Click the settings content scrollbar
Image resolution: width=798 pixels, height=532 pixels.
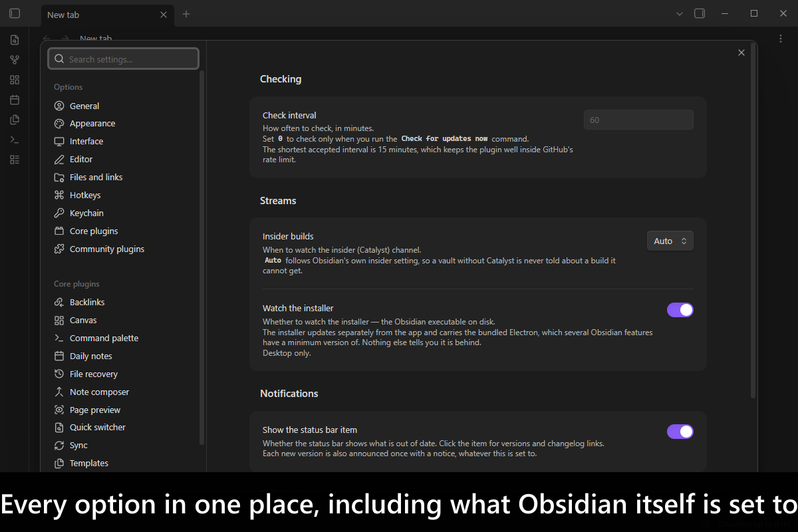pyautogui.click(x=753, y=220)
